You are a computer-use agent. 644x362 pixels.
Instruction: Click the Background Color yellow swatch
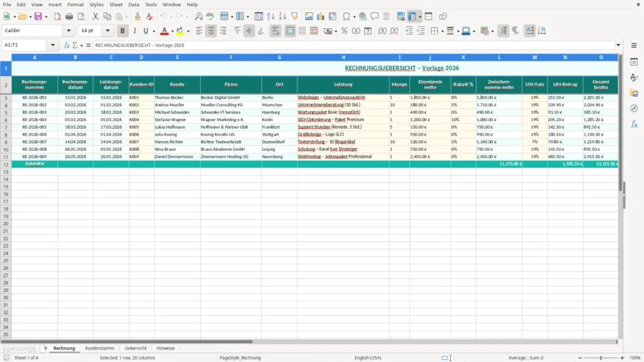click(x=180, y=31)
